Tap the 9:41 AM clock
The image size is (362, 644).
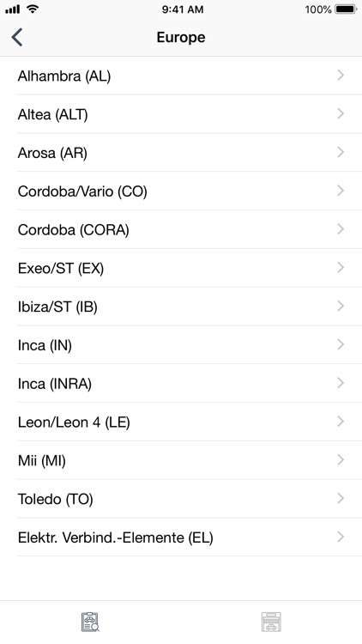pyautogui.click(x=182, y=9)
